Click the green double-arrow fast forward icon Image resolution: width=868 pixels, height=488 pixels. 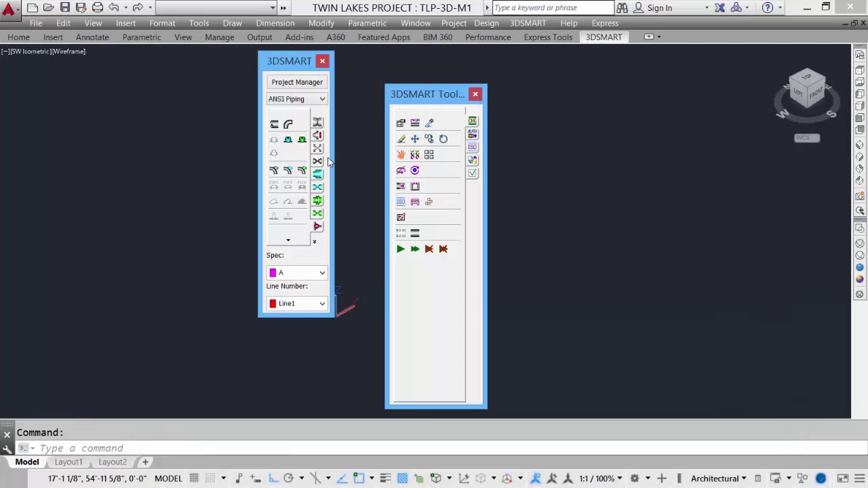(x=415, y=249)
